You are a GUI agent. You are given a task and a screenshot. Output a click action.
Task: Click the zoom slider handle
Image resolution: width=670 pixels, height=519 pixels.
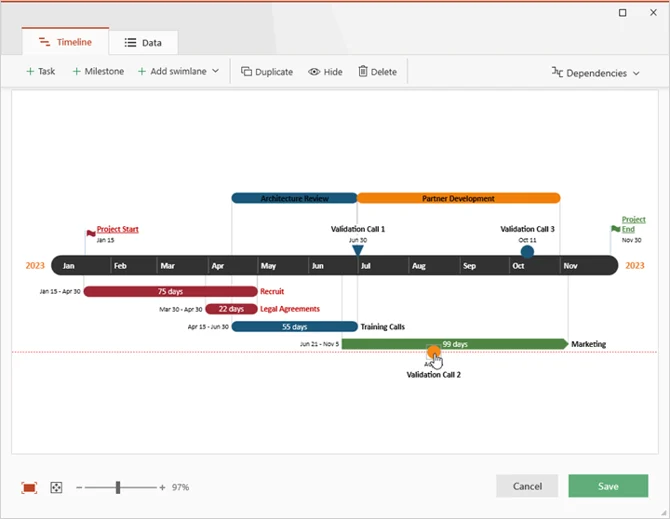point(118,487)
